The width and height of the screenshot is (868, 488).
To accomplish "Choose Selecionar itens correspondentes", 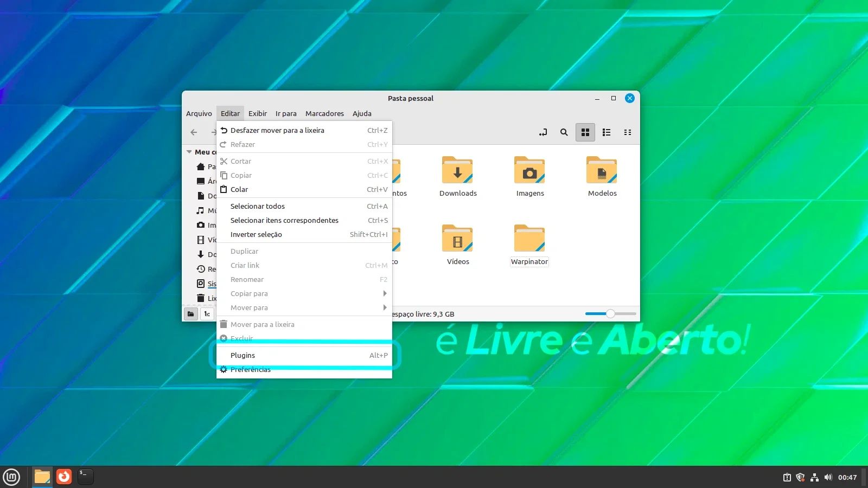I will click(304, 220).
